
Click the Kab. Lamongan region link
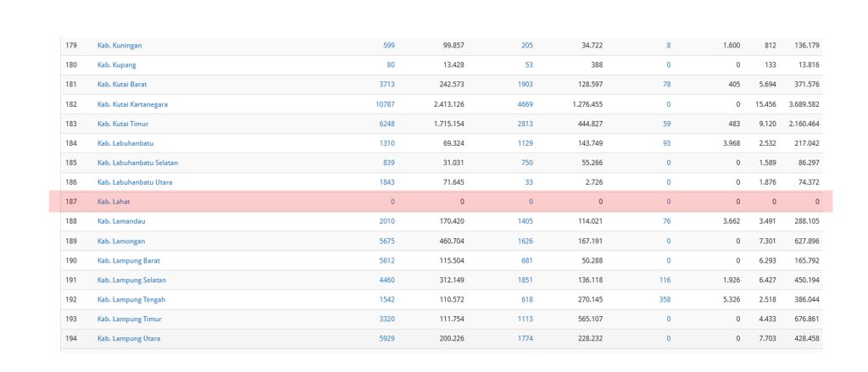[120, 241]
